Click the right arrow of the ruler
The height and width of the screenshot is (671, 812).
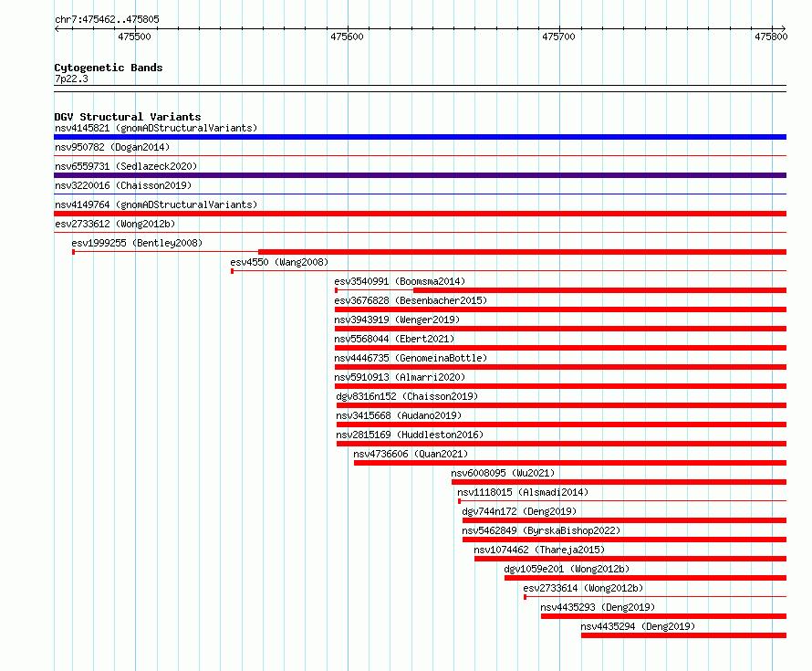click(x=784, y=28)
